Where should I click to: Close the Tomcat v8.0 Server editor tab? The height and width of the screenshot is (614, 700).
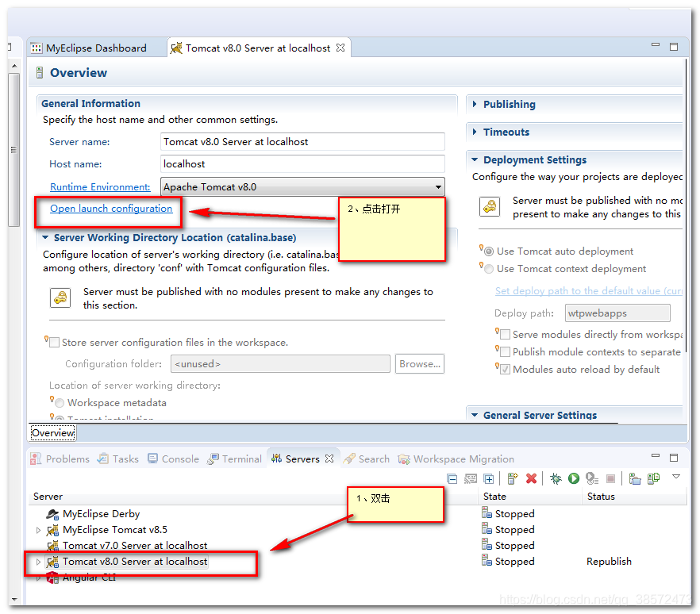point(340,48)
